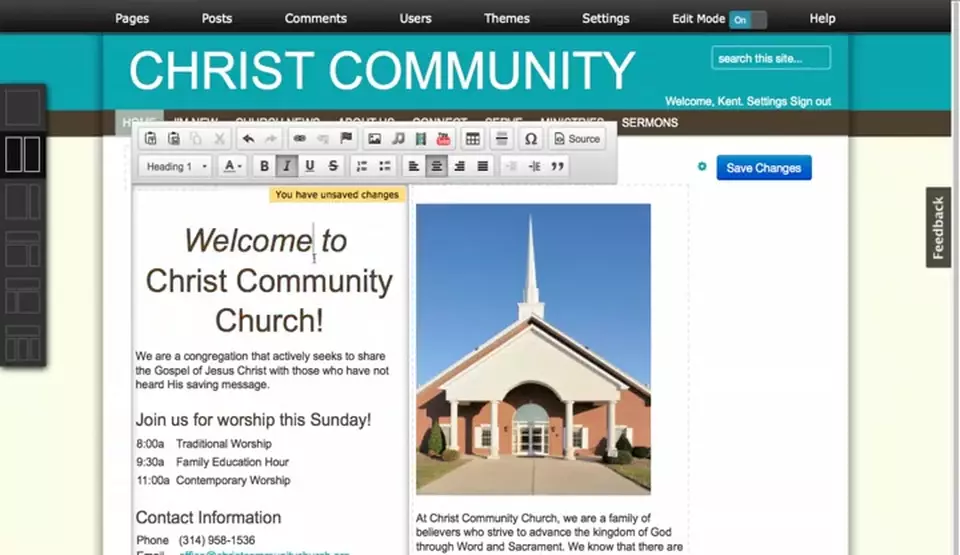Click the Save Changes button
The width and height of the screenshot is (960, 555).
tap(764, 168)
